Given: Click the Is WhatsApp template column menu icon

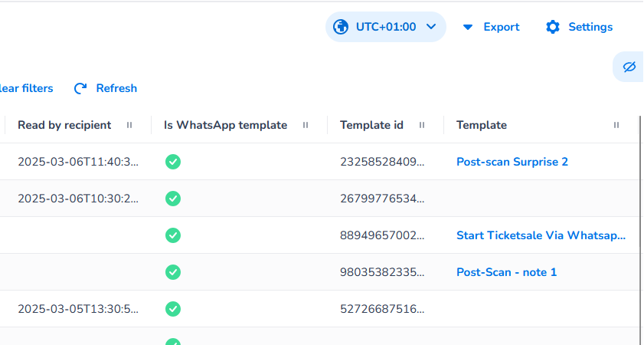Looking at the screenshot, I should click(306, 125).
